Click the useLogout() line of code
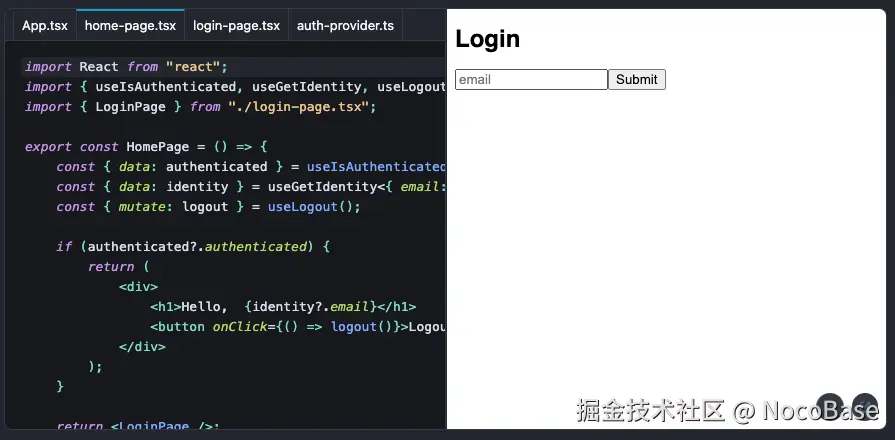Screen dimensions: 895x440 point(208,207)
